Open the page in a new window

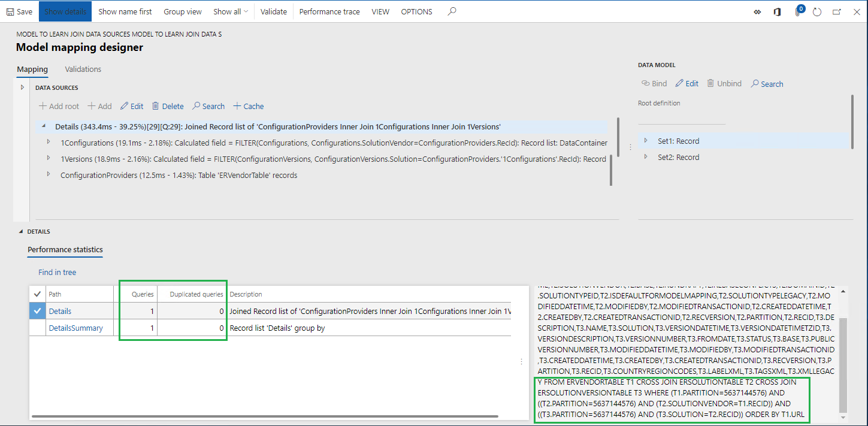coord(837,11)
